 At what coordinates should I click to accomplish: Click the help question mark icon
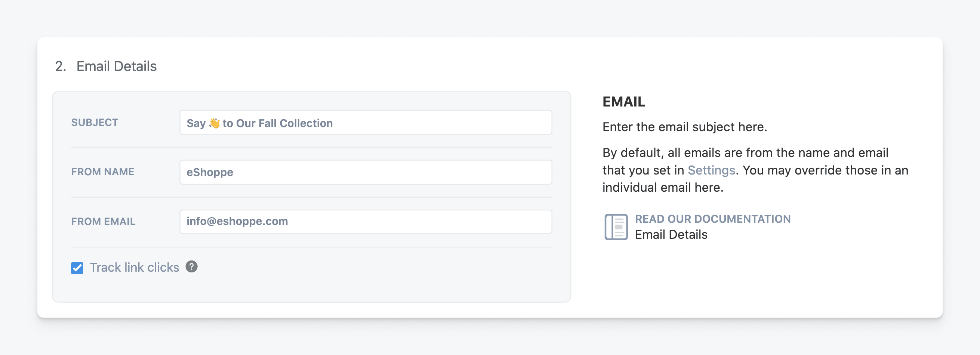coord(191,267)
